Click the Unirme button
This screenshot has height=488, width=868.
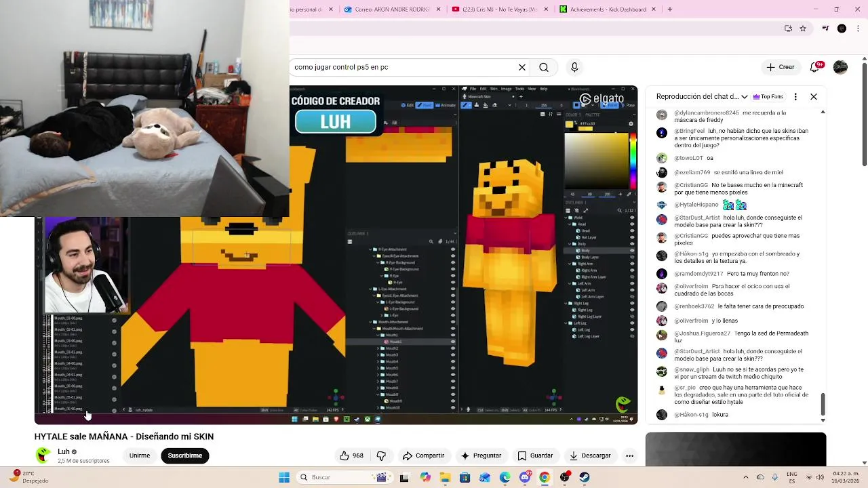(x=140, y=455)
